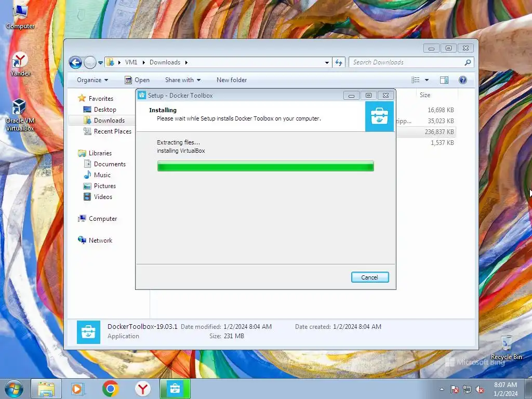Click the DockerToolbox thumbnail in details pane

click(x=88, y=332)
